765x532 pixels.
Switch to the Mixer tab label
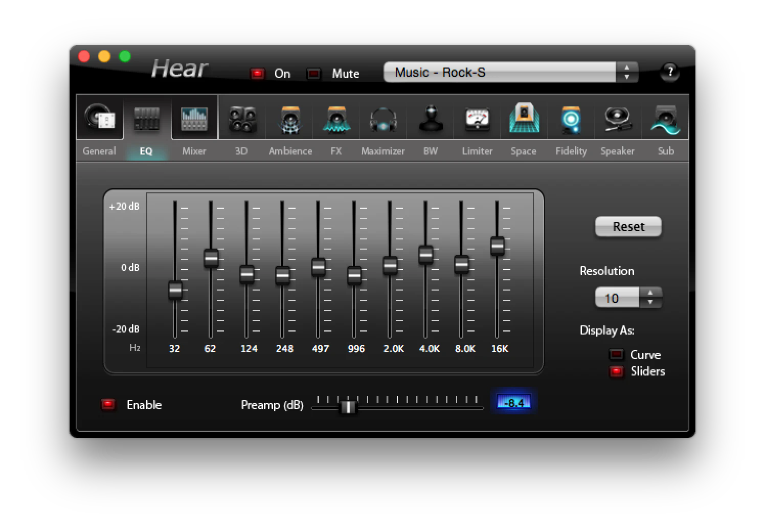point(194,151)
